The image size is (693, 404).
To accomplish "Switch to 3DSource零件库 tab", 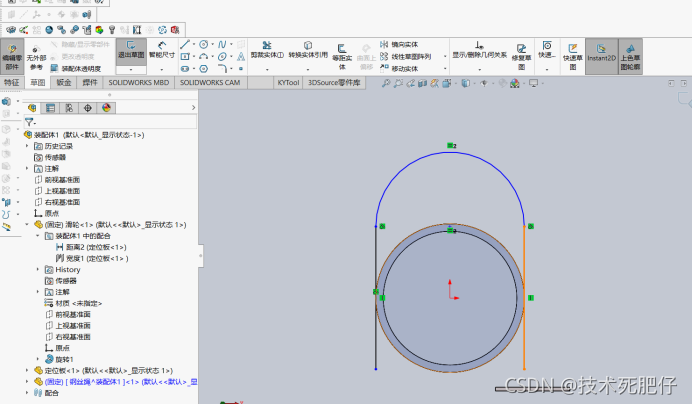I will pos(334,83).
